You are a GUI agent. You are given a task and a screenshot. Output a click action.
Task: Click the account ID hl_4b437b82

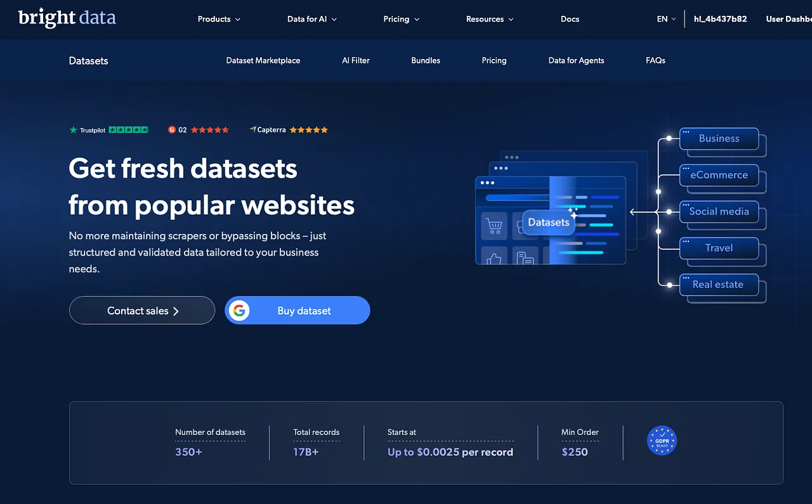[x=720, y=19]
